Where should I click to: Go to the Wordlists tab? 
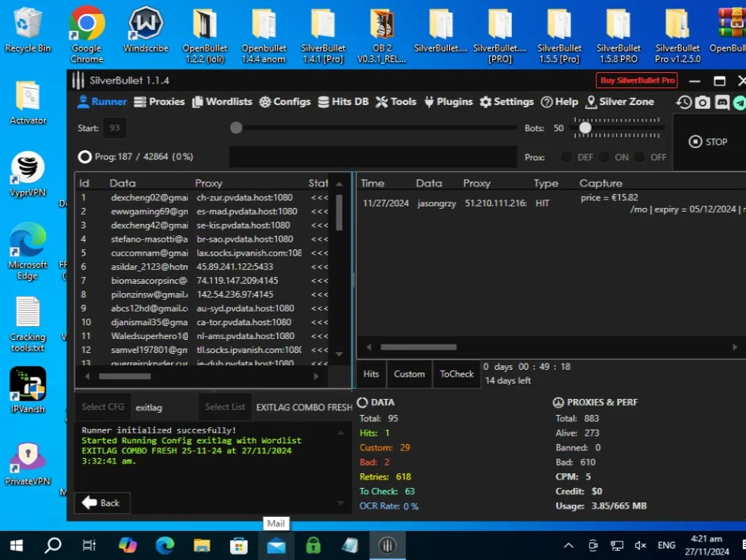[222, 102]
